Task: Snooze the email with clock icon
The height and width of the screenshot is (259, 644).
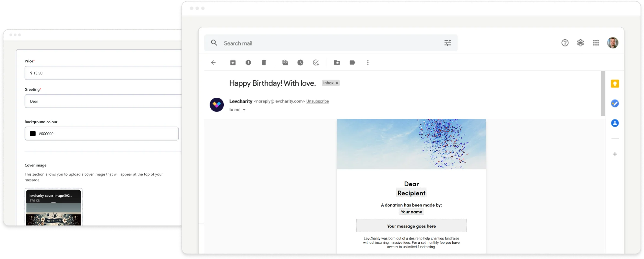Action: coord(300,63)
